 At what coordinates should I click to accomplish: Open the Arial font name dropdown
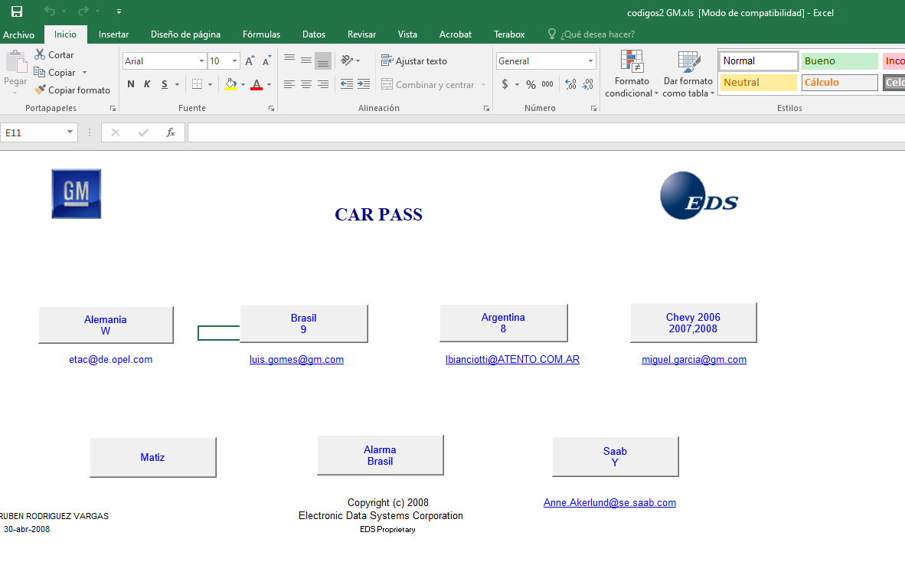pos(201,61)
